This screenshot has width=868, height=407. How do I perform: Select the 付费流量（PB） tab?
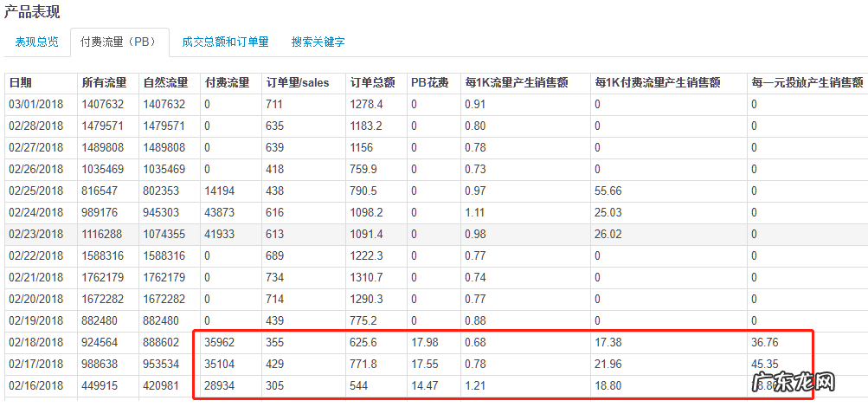(x=119, y=42)
